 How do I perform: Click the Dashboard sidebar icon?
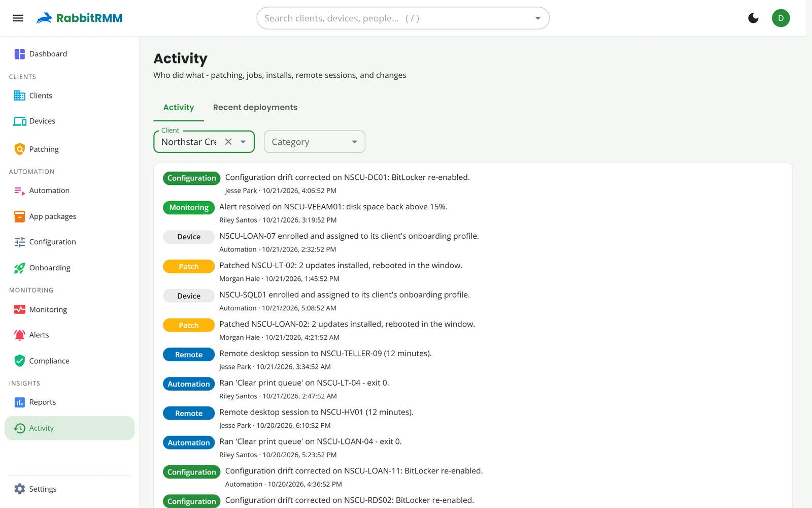[x=20, y=54]
